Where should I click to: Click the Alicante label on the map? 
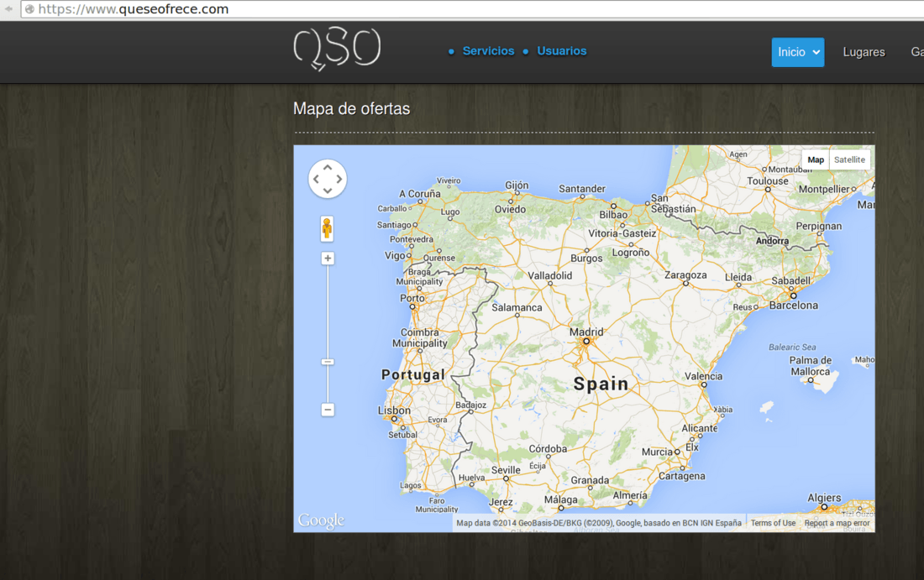pos(700,428)
